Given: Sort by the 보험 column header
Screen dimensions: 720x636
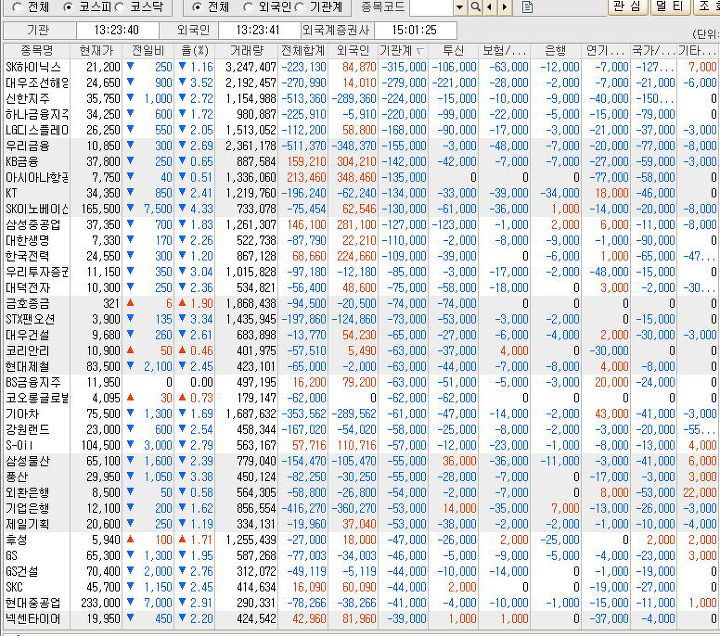Looking at the screenshot, I should click(x=504, y=51).
